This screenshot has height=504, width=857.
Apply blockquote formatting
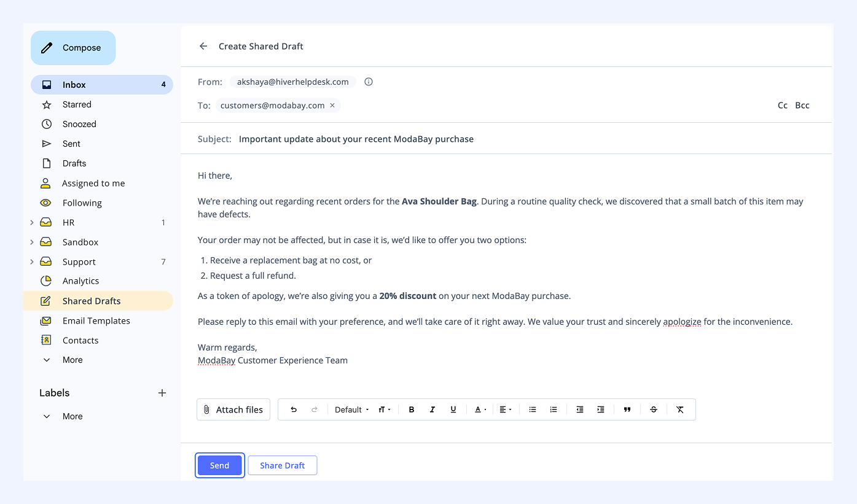(x=627, y=409)
